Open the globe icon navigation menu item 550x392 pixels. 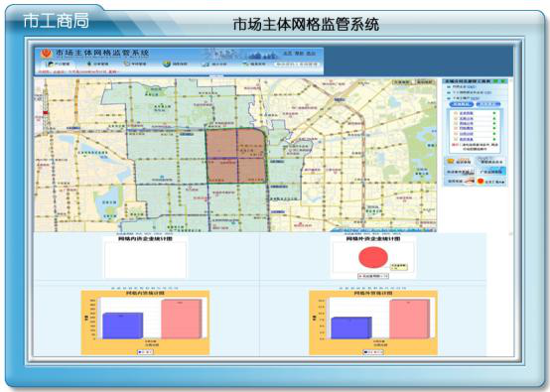pyautogui.click(x=176, y=65)
